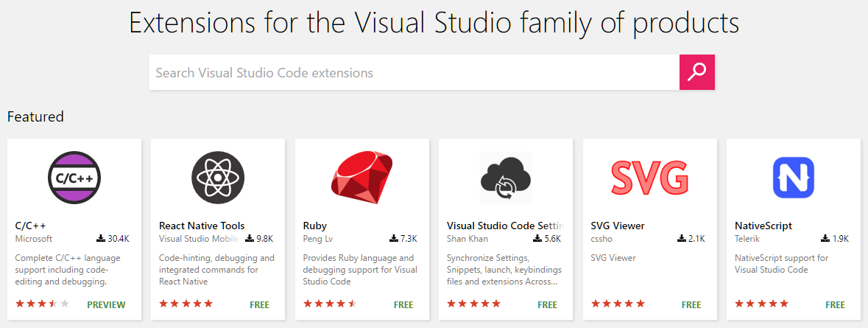This screenshot has height=328, width=868.
Task: Click the star rating on the C/C++ card
Action: (x=42, y=304)
